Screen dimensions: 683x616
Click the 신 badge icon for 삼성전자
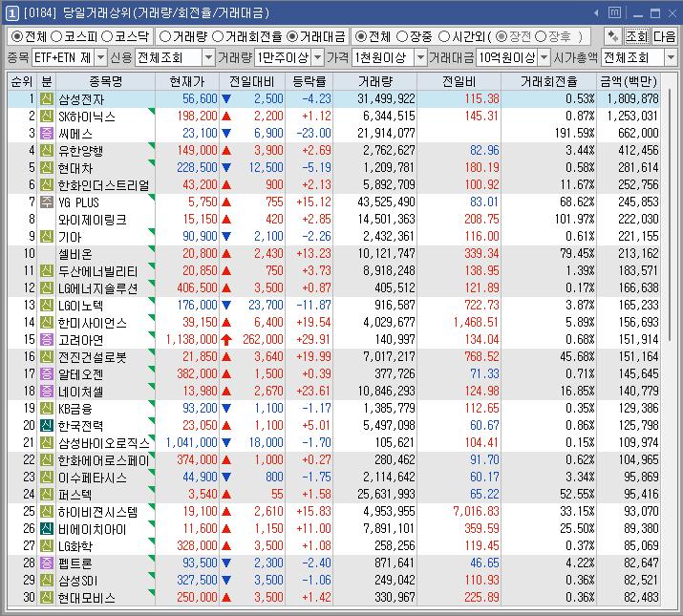pyautogui.click(x=47, y=99)
